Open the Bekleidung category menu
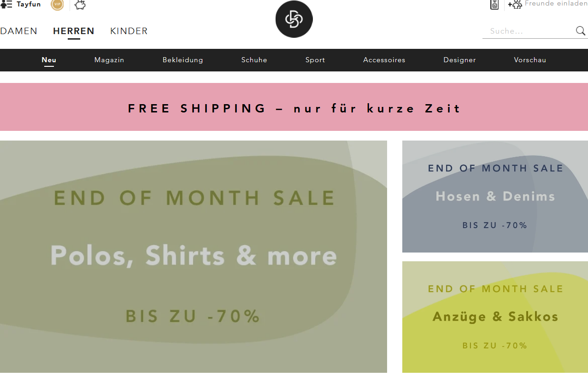588x388 pixels. [x=183, y=60]
